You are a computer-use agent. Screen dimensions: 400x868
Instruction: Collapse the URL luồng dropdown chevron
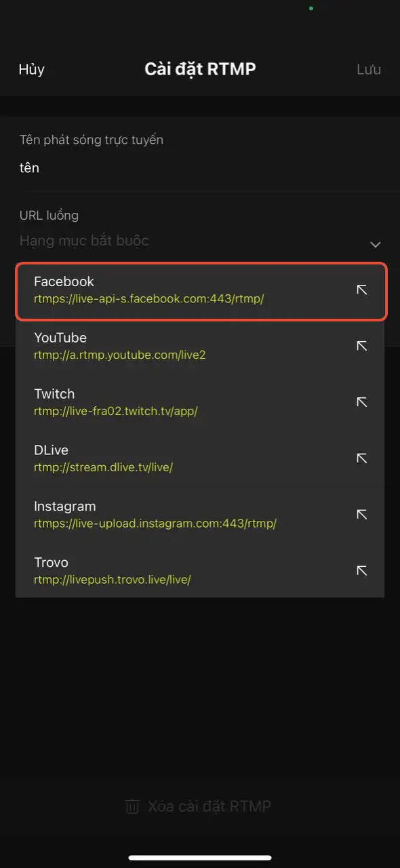coord(375,244)
